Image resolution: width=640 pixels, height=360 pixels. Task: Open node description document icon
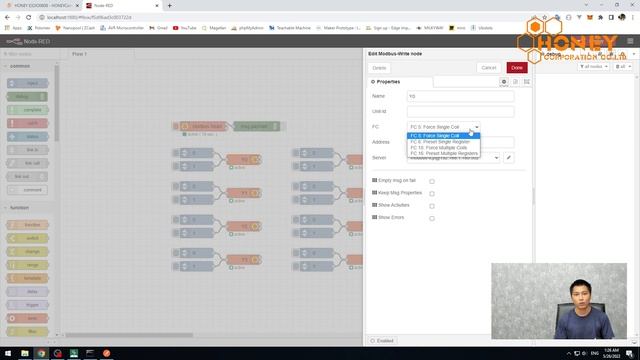click(516, 82)
